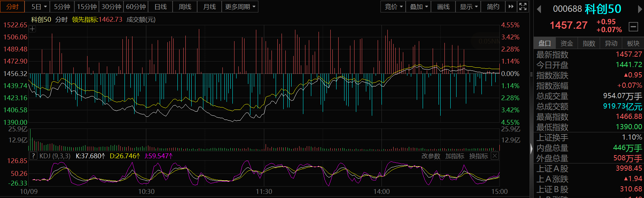Go to previous stock with left arrow
This screenshot has height=198, width=644.
click(x=539, y=9)
